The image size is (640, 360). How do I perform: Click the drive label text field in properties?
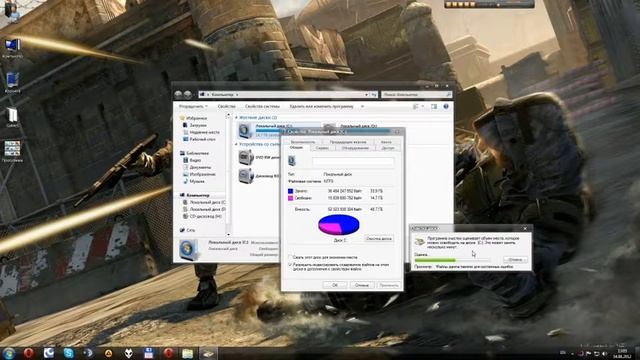click(353, 162)
